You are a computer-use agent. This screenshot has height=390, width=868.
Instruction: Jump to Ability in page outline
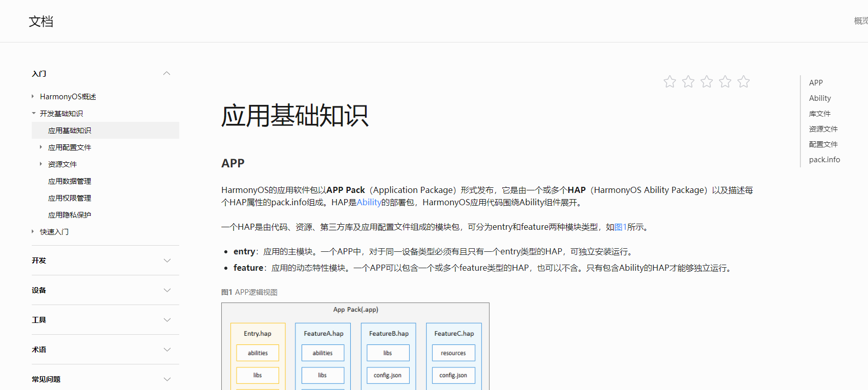click(820, 98)
